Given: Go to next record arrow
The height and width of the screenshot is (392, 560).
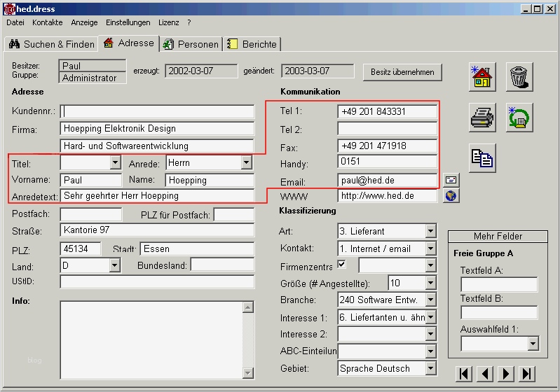Looking at the screenshot, I should click(x=506, y=374).
